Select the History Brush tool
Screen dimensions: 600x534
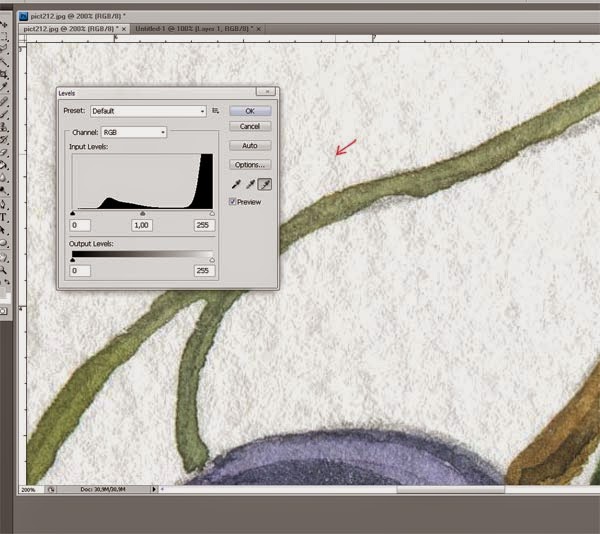click(4, 140)
